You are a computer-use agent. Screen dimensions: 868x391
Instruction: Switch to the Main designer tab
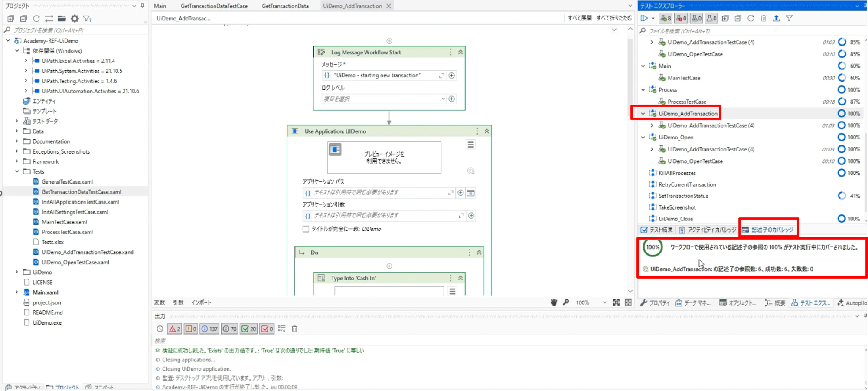coord(160,6)
